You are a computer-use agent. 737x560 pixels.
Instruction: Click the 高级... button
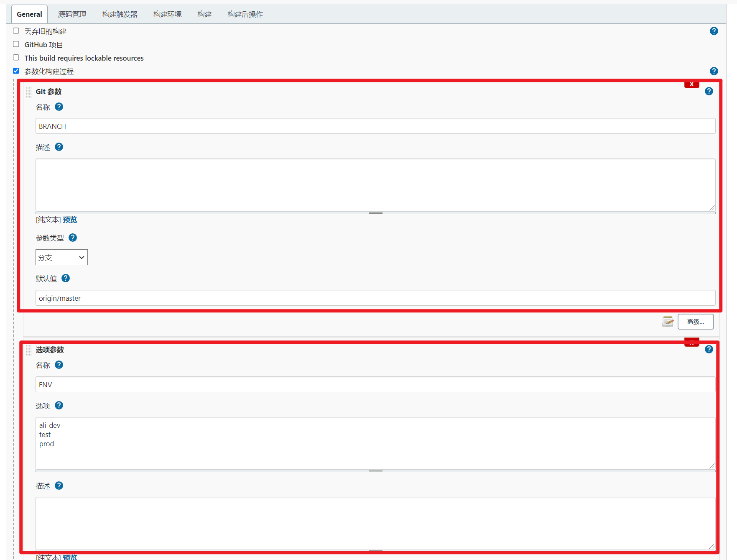[695, 322]
